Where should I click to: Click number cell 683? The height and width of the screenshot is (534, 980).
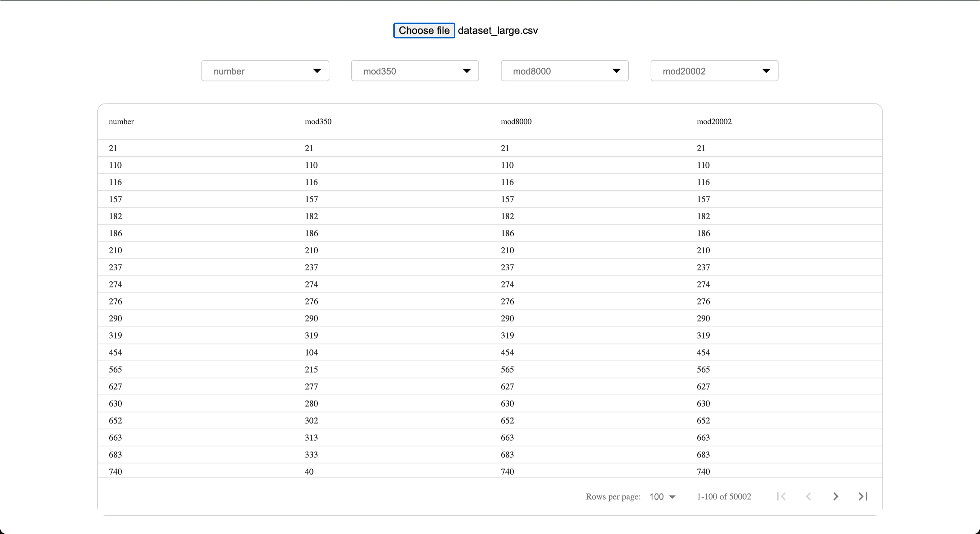tap(115, 454)
